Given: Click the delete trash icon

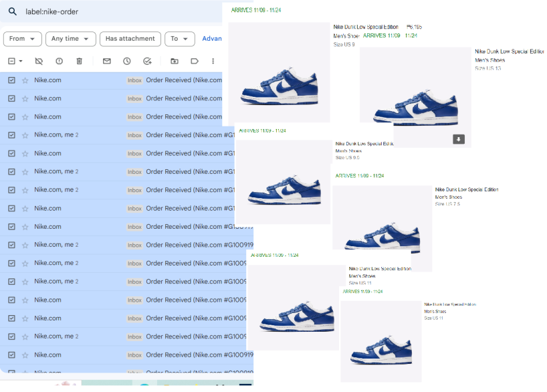Looking at the screenshot, I should coord(79,61).
